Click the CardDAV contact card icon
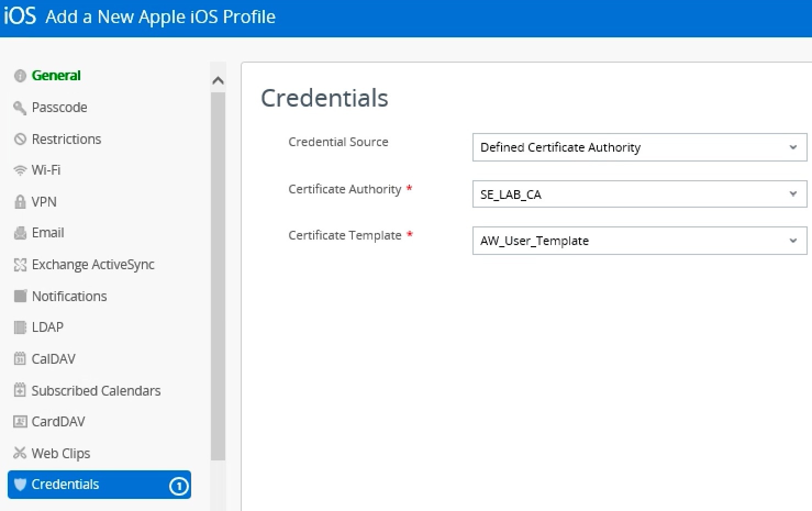This screenshot has height=511, width=812. click(x=20, y=421)
